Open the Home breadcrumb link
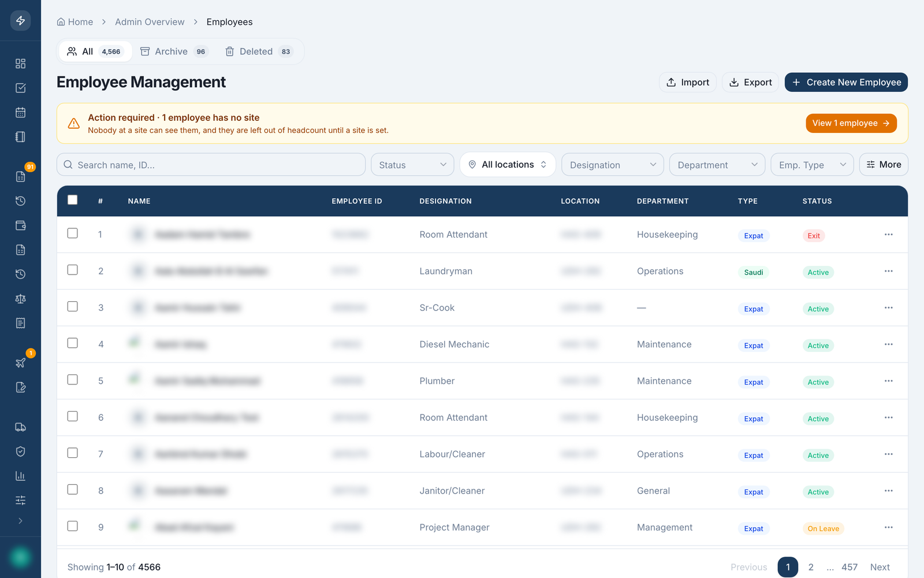This screenshot has height=578, width=924. coord(75,22)
